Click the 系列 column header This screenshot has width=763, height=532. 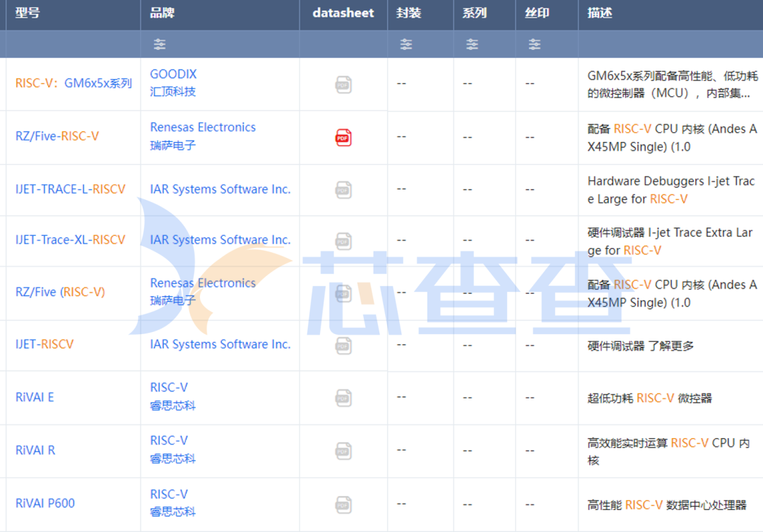pos(475,13)
